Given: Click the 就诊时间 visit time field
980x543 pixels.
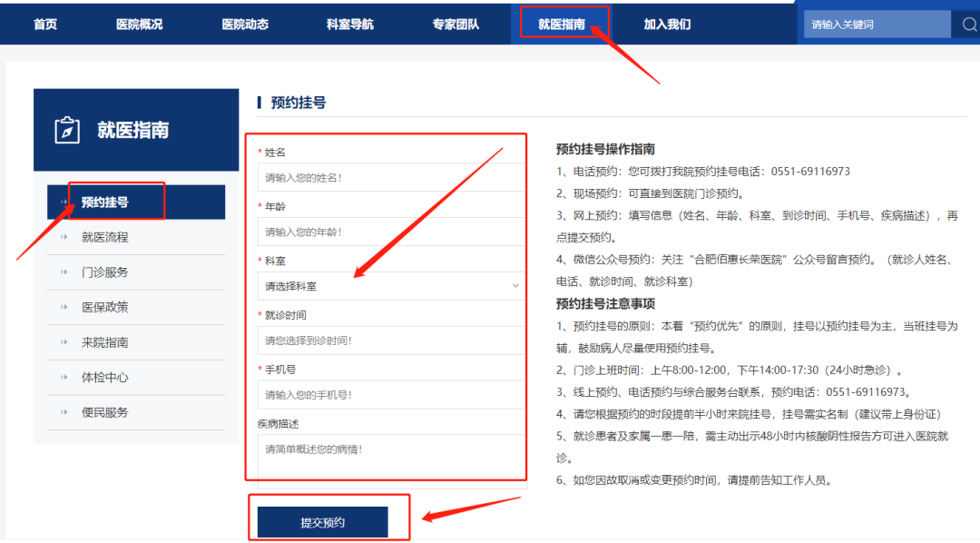Looking at the screenshot, I should pyautogui.click(x=390, y=341).
